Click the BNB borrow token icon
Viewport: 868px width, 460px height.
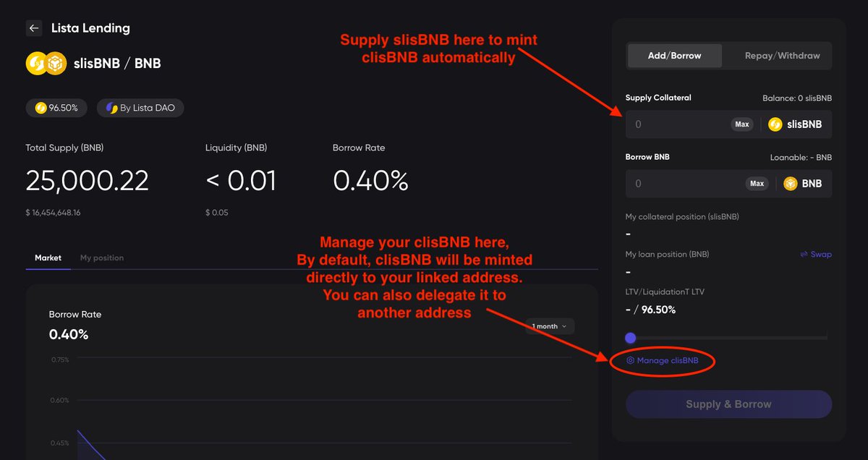click(x=791, y=184)
